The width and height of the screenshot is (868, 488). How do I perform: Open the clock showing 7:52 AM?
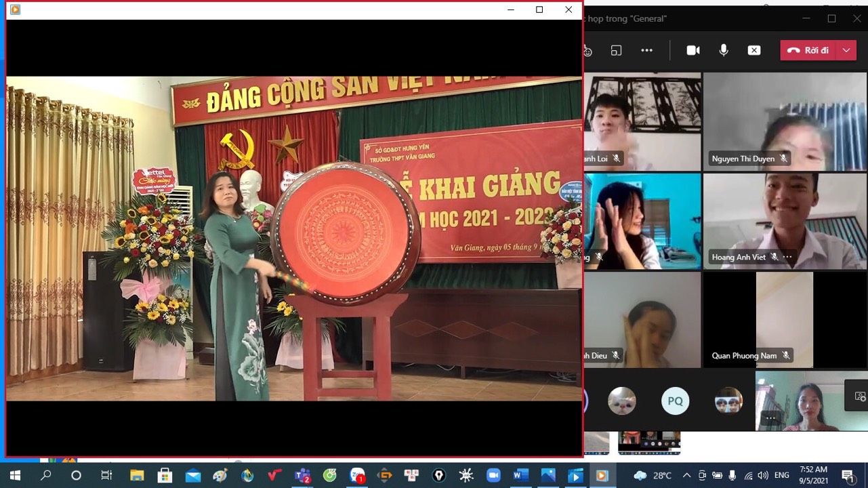(813, 475)
